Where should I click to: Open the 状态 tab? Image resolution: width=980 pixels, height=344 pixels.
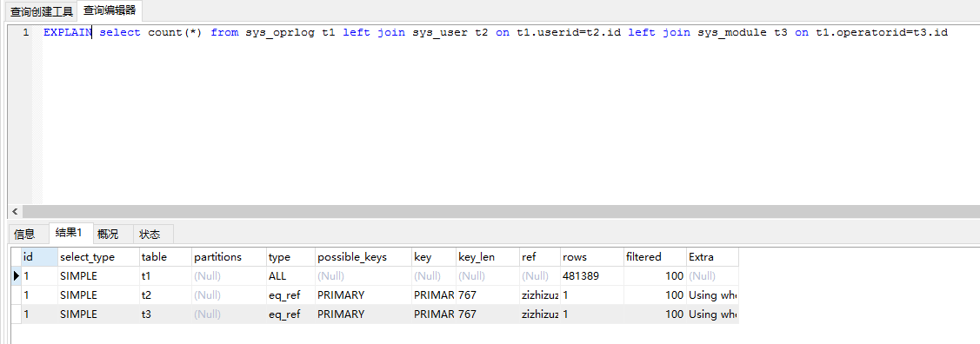pyautogui.click(x=150, y=235)
